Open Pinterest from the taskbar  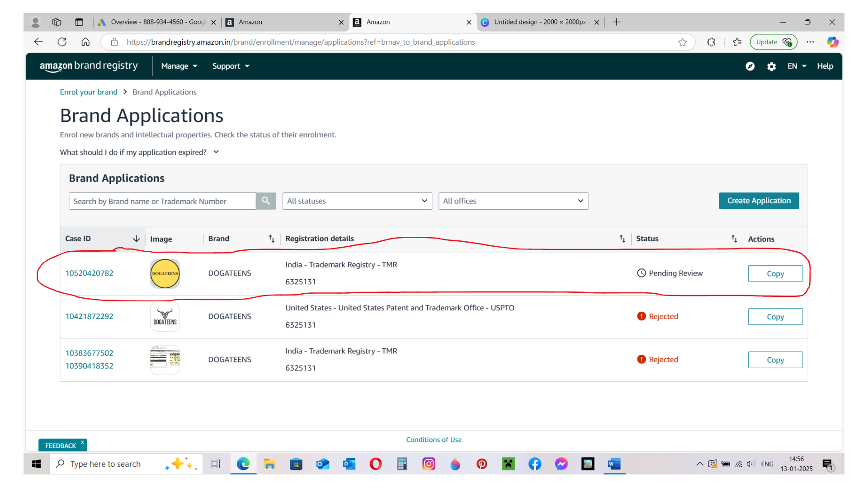pyautogui.click(x=481, y=464)
